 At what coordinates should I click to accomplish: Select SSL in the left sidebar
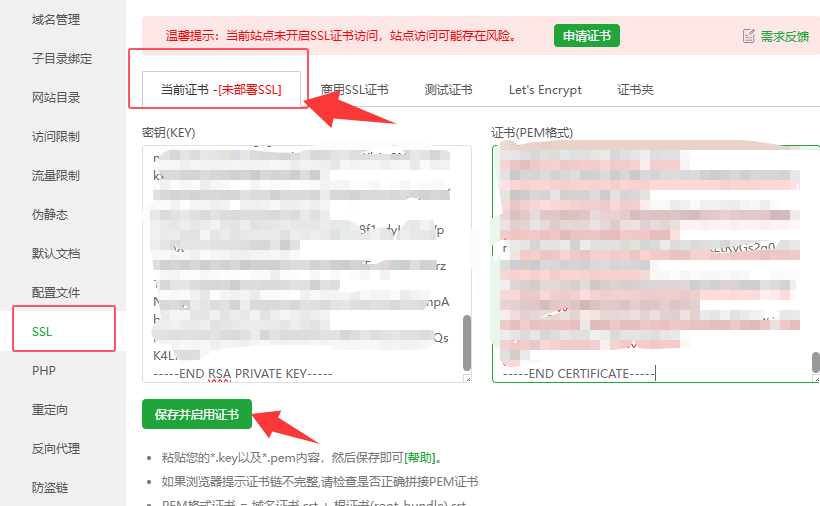click(x=43, y=331)
